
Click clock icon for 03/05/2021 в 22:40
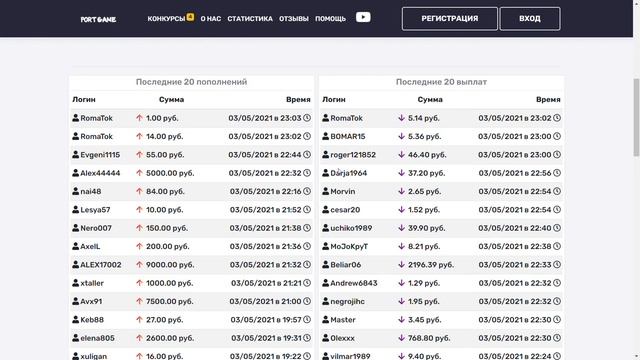coord(557,228)
